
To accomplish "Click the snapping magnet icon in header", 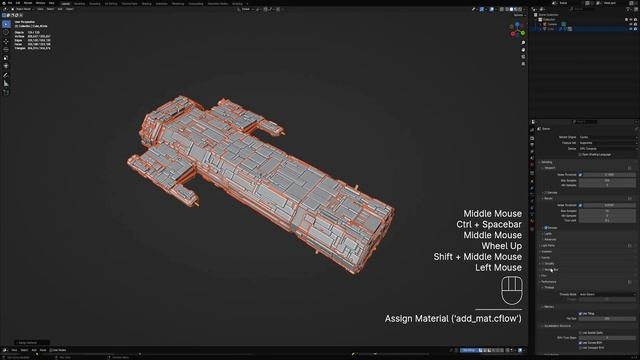I will point(266,9).
